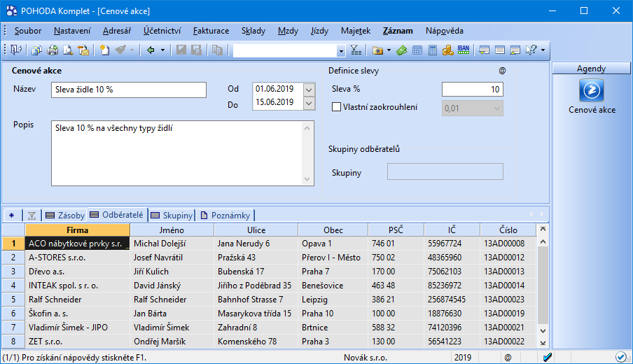Click the grayed save-all diskette icon

[197, 50]
